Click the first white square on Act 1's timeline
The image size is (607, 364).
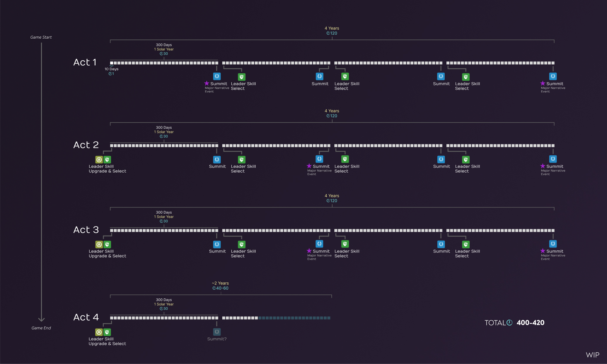pos(112,63)
